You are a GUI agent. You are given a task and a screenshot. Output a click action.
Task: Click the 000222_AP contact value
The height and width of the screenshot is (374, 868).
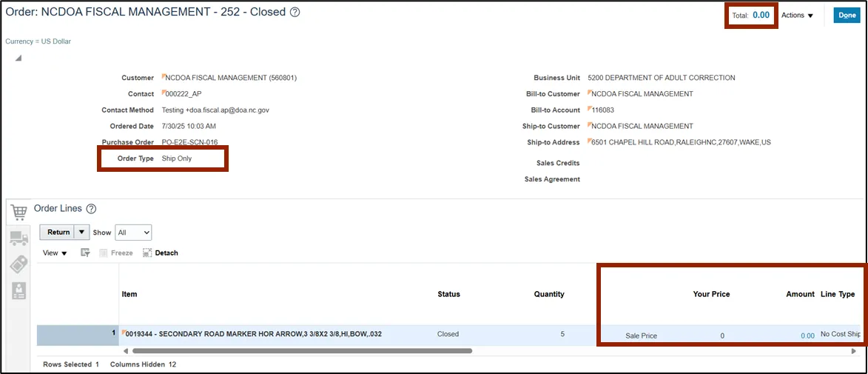(x=184, y=94)
